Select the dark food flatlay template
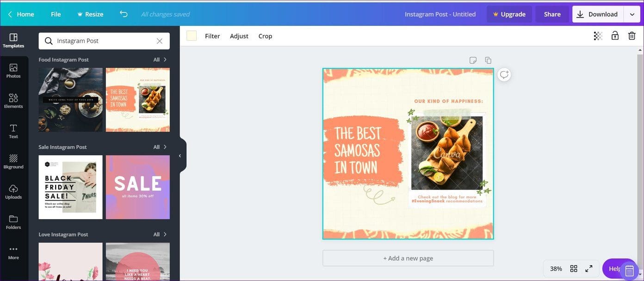This screenshot has width=644, height=281. pos(70,100)
